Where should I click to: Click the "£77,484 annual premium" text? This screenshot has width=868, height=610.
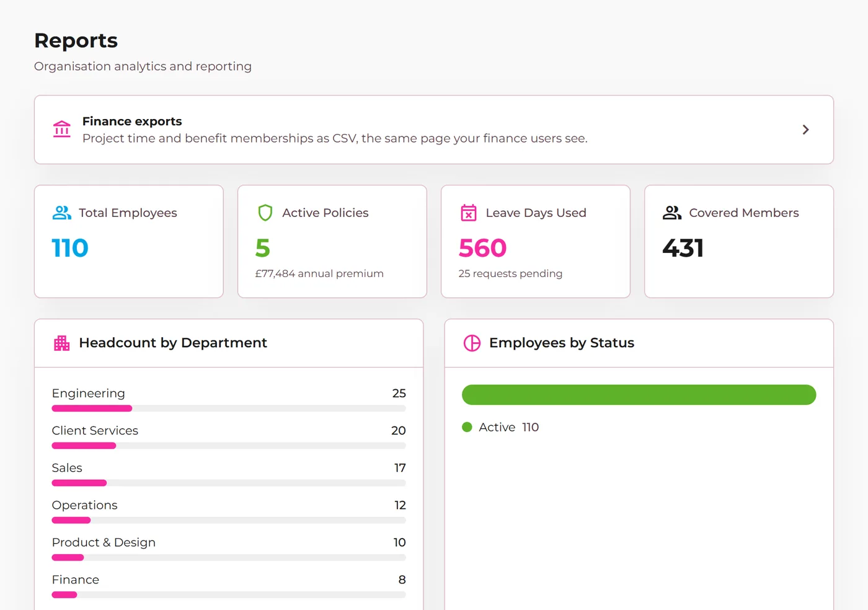[319, 273]
